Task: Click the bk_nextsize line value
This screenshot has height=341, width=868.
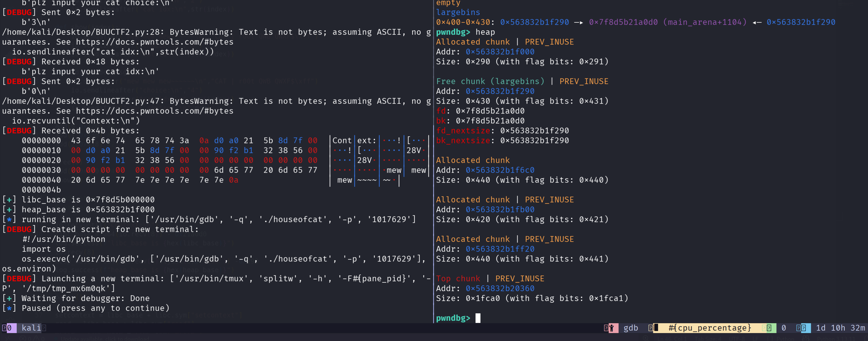Action: click(535, 141)
